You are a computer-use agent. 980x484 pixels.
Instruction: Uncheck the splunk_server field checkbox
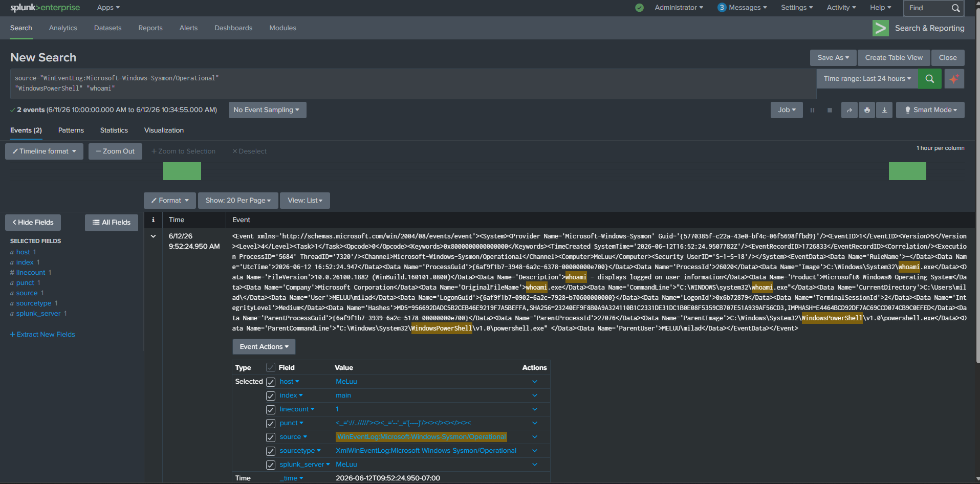(x=271, y=465)
